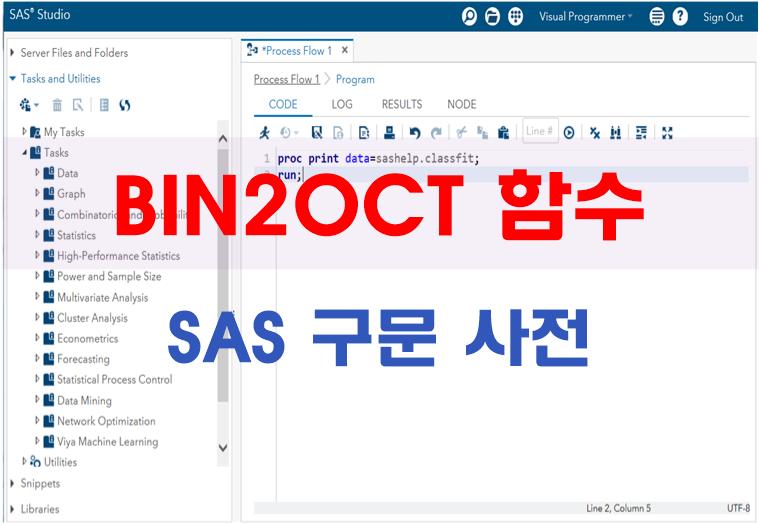The height and width of the screenshot is (524, 759).
Task: Click the Line # input field
Action: click(x=540, y=131)
